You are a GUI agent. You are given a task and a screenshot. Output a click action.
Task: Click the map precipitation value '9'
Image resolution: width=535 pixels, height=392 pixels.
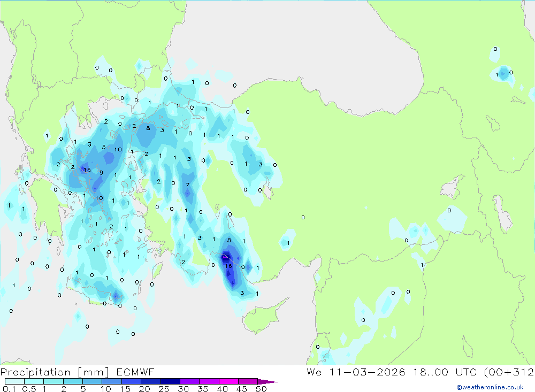[x=101, y=173]
